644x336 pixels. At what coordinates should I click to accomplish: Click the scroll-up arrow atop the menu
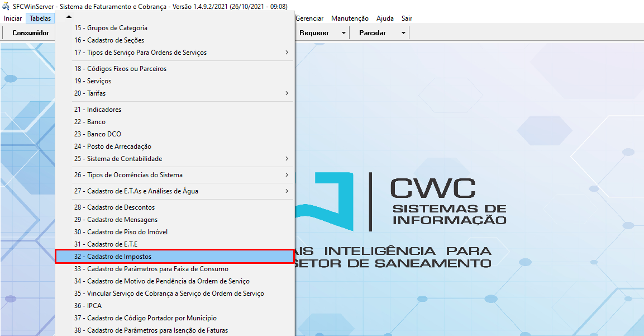point(69,16)
